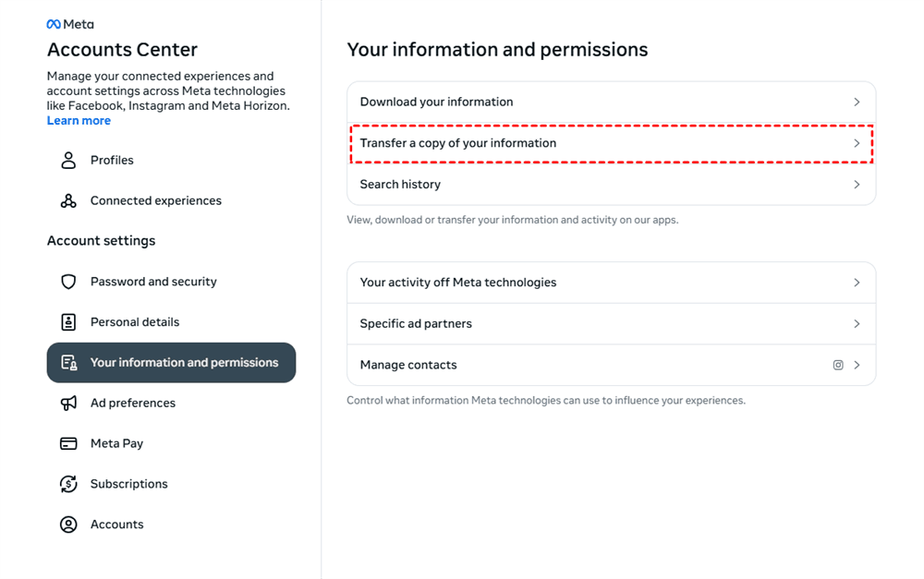Open the Specific ad partners chevron
The image size is (924, 579).
point(857,324)
